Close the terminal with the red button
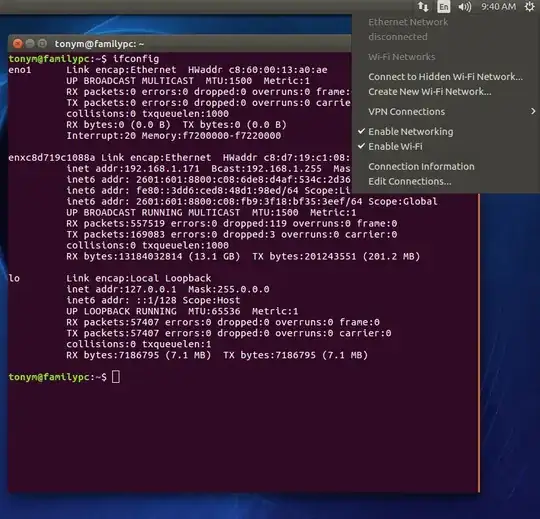540x519 pixels. pyautogui.click(x=18, y=43)
